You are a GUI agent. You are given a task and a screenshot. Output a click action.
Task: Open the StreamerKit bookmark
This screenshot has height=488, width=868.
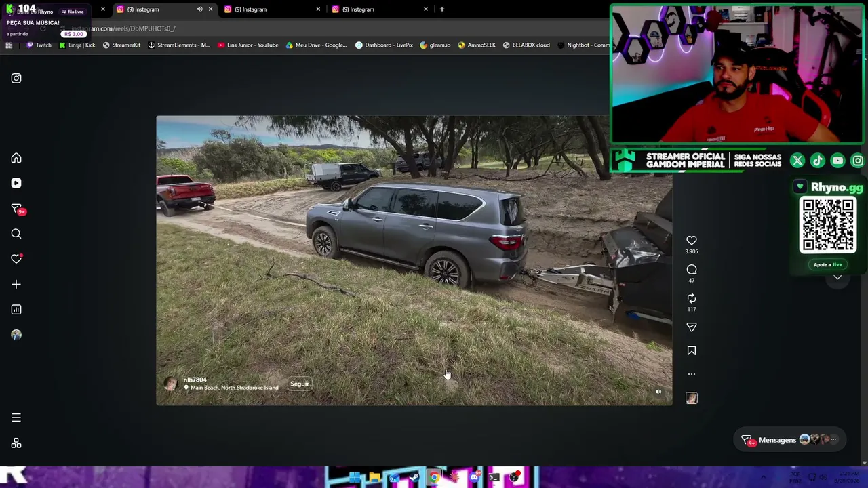point(121,45)
